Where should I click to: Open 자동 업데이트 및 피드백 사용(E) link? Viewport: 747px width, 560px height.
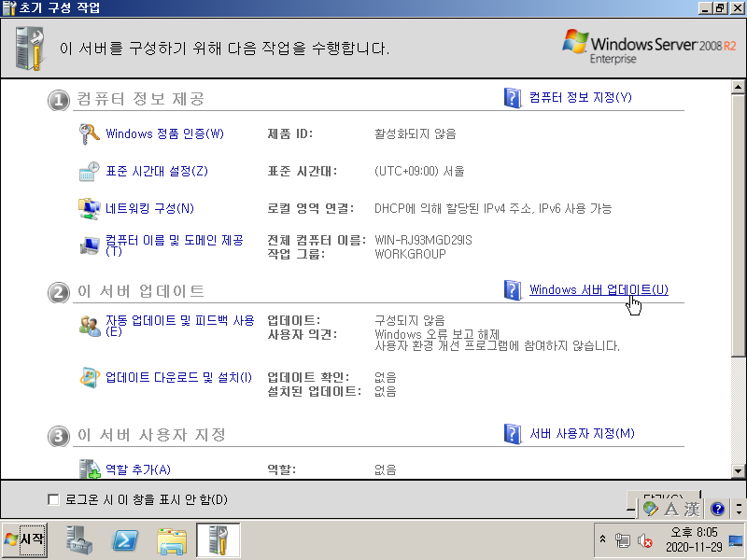(x=180, y=325)
